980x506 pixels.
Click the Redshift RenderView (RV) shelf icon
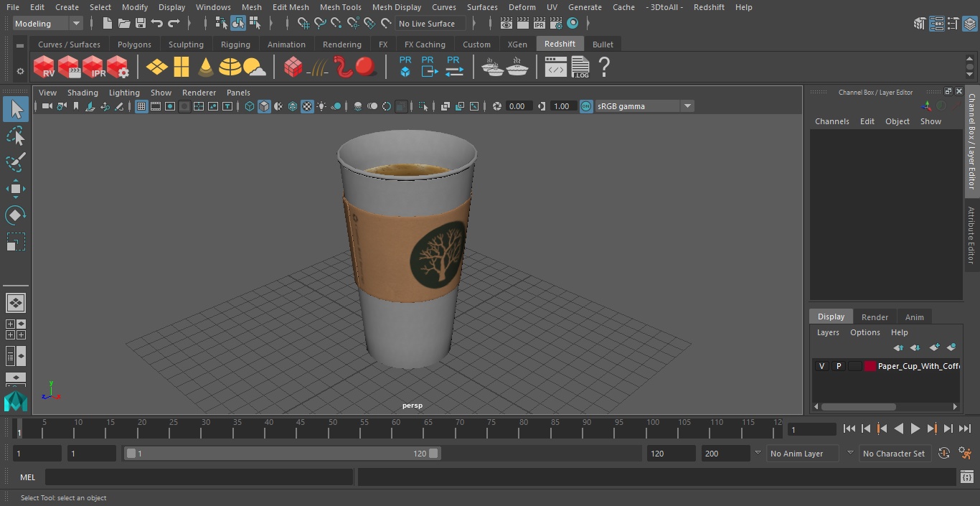44,67
